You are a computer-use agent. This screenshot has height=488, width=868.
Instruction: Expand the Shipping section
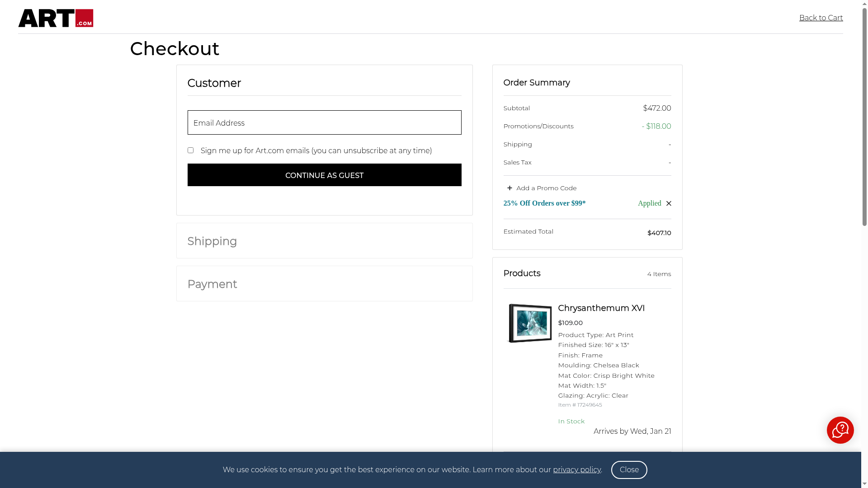click(x=212, y=241)
